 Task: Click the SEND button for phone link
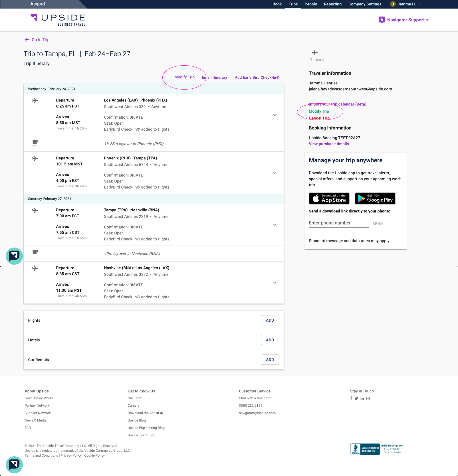(377, 224)
